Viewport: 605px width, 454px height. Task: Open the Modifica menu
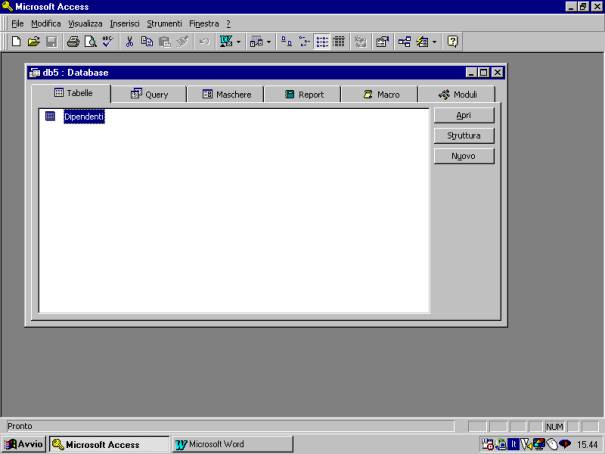click(x=46, y=24)
